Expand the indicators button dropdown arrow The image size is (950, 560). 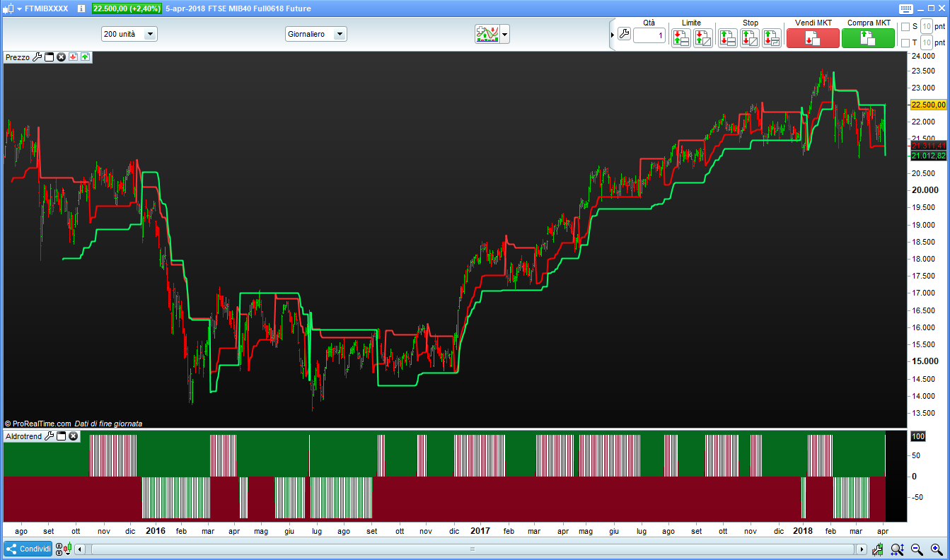pyautogui.click(x=505, y=34)
